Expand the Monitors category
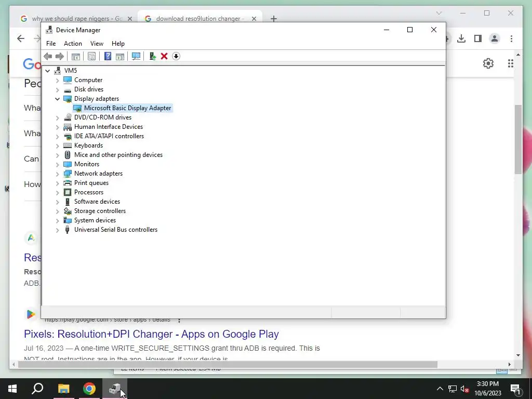Screen dimensions: 532x399 click(x=57, y=165)
